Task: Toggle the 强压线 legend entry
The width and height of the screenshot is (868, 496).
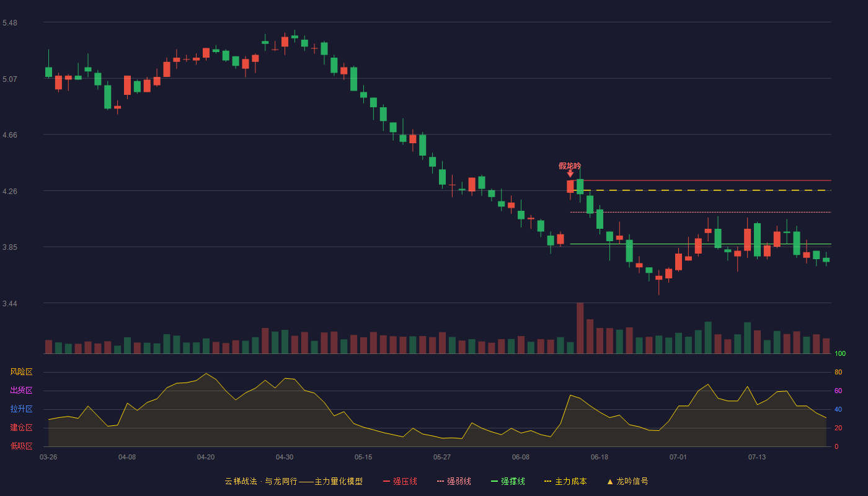Action: tap(400, 481)
